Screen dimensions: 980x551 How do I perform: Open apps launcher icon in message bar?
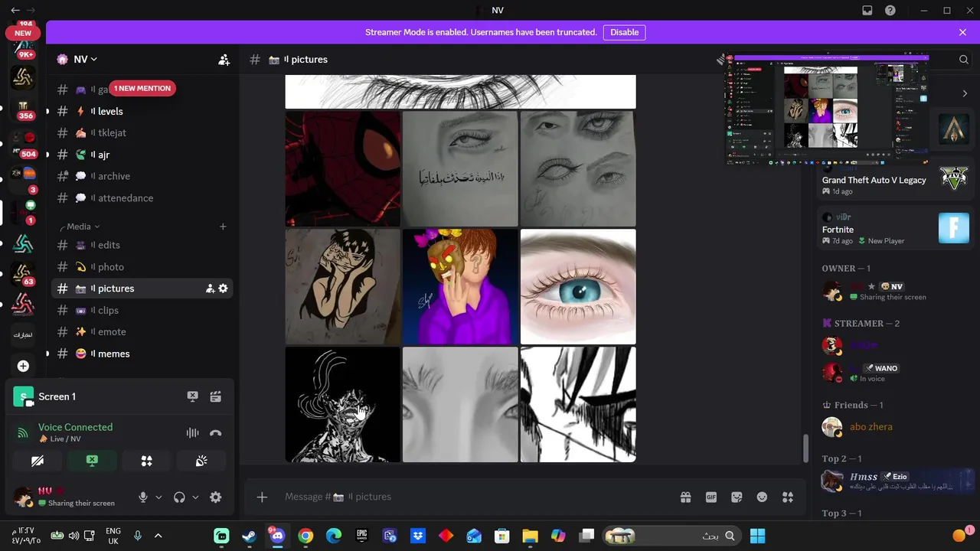click(788, 497)
